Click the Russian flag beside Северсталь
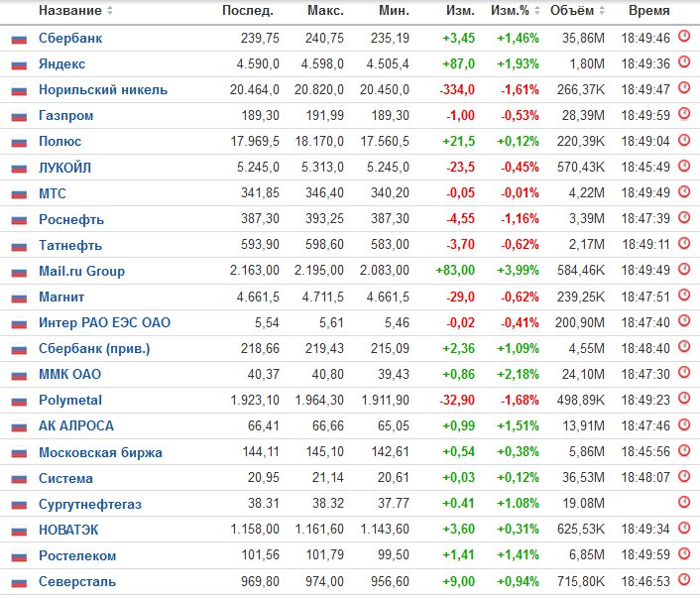Screen dimensions: 700x599 coord(19,583)
